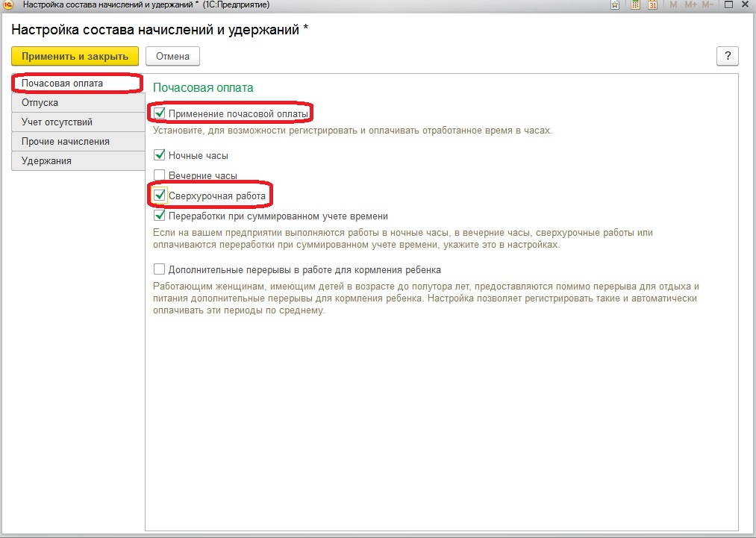Click the paragraph starting Если на вашем предприятии

[x=403, y=239]
